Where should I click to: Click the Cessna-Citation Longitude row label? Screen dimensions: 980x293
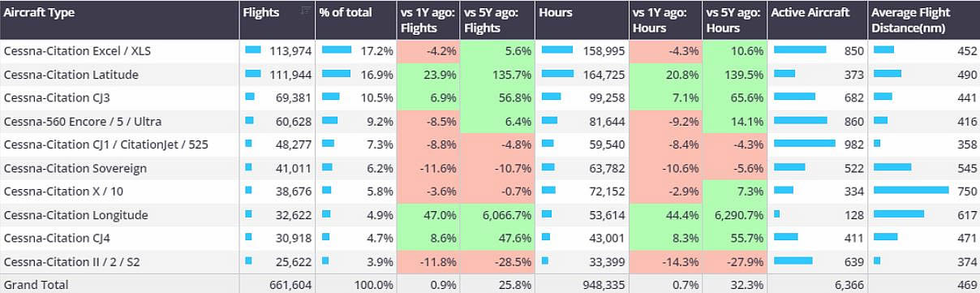coord(76,216)
